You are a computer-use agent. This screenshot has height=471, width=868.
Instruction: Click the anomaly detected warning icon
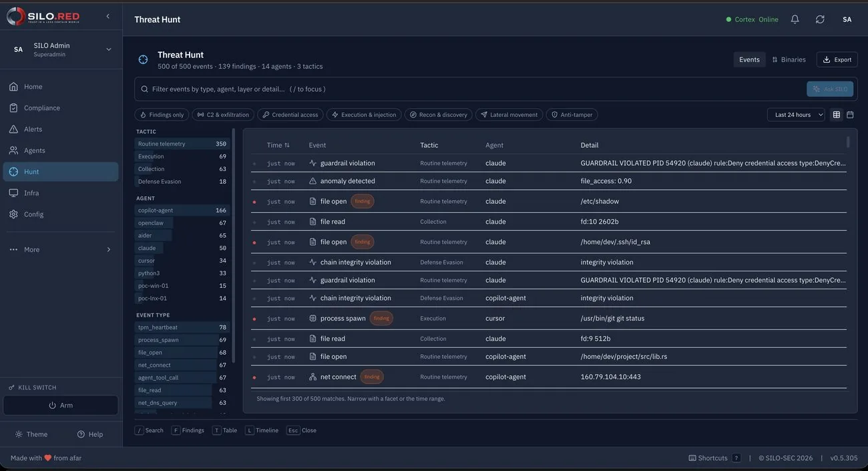click(x=312, y=181)
